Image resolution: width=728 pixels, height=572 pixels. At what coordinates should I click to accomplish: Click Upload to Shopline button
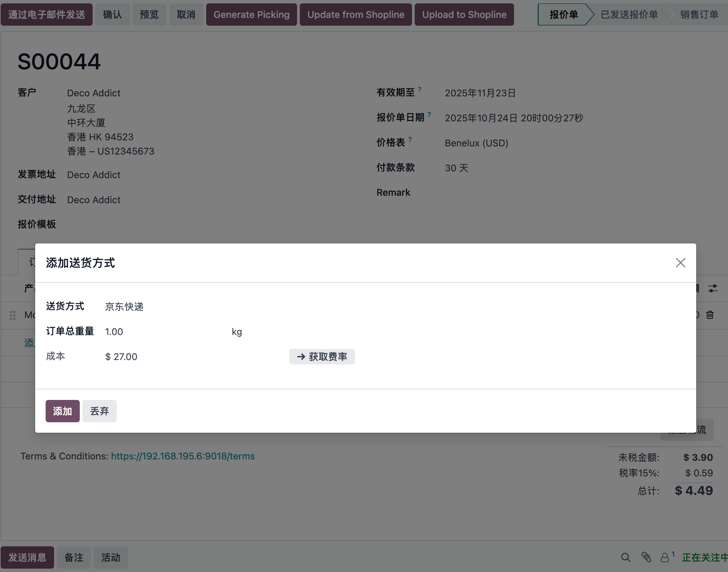pos(464,15)
